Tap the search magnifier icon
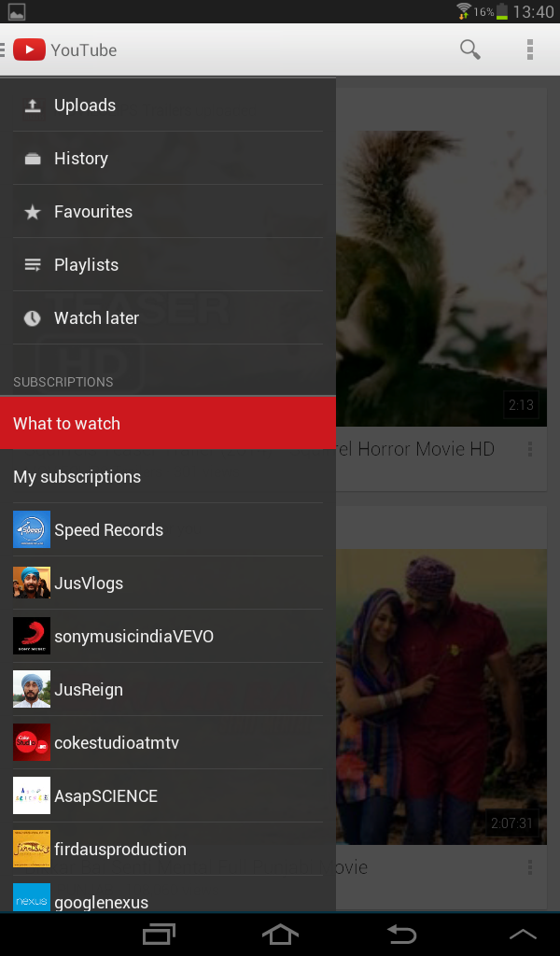Viewport: 560px width, 956px height. 470,49
